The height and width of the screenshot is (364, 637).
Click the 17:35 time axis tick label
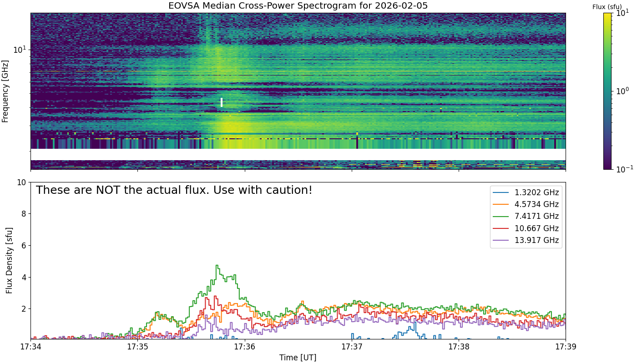pos(138,347)
